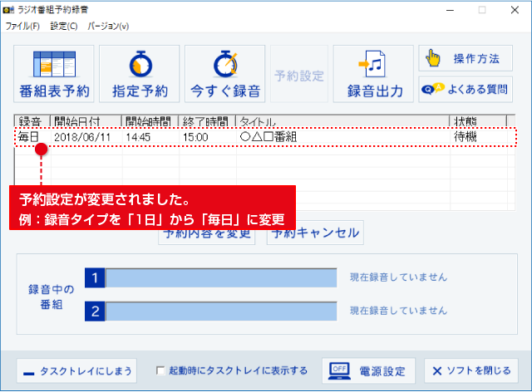Click the number 1 slot badge
The width and height of the screenshot is (532, 392).
[x=95, y=277]
